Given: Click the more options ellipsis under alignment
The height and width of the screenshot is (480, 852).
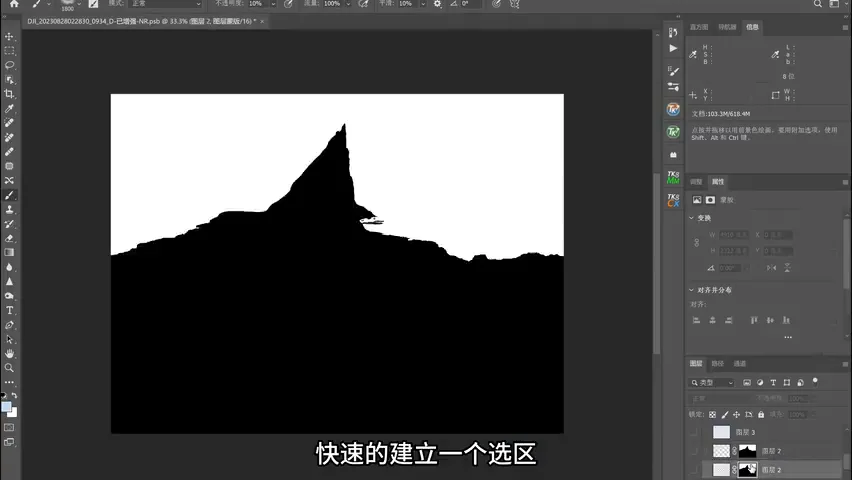Looking at the screenshot, I should tap(788, 337).
